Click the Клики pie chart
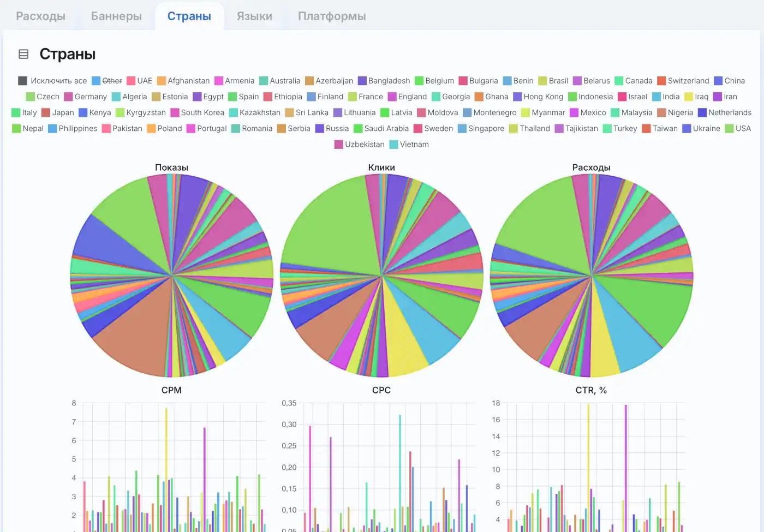The image size is (764, 532). point(381,276)
